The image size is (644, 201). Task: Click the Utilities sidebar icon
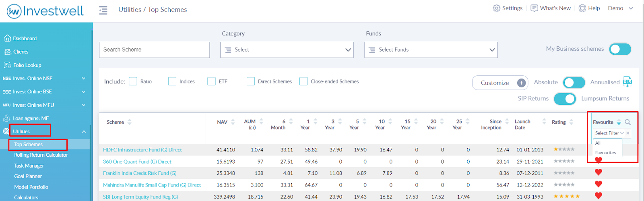[x=6, y=131]
